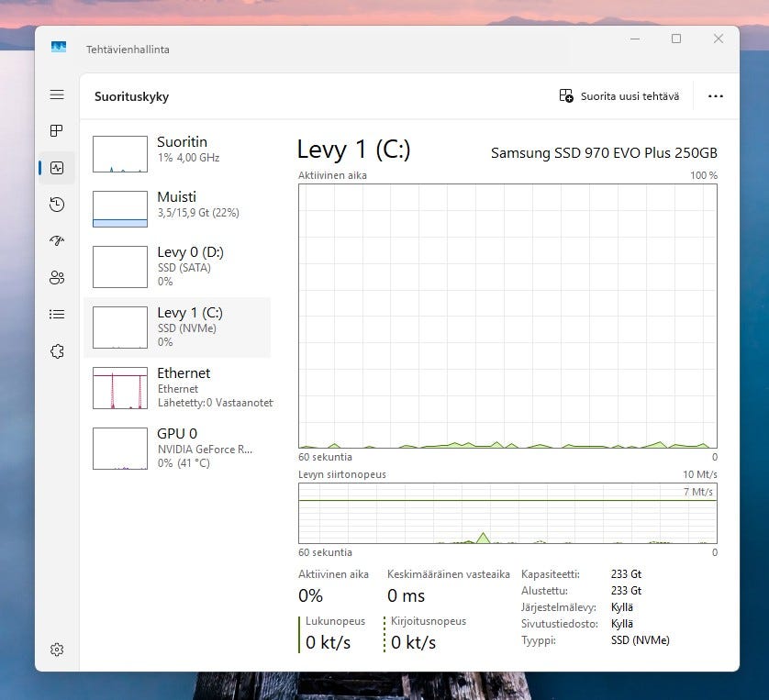769x700 pixels.
Task: Click the Levy 0 (D:) mini graph thumbnail
Action: click(x=120, y=267)
